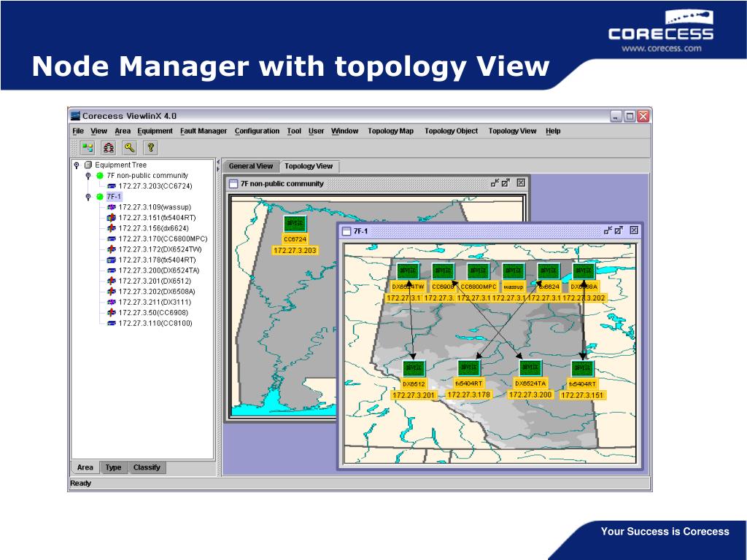This screenshot has height=560, width=747.
Task: Open the Area menu
Action: pos(123,131)
